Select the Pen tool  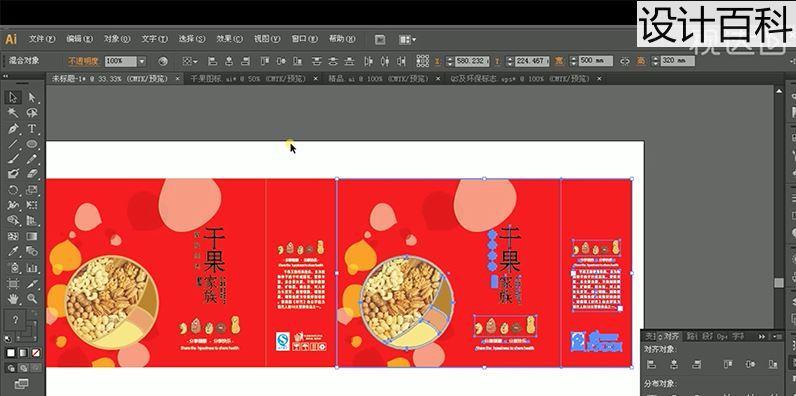point(14,128)
